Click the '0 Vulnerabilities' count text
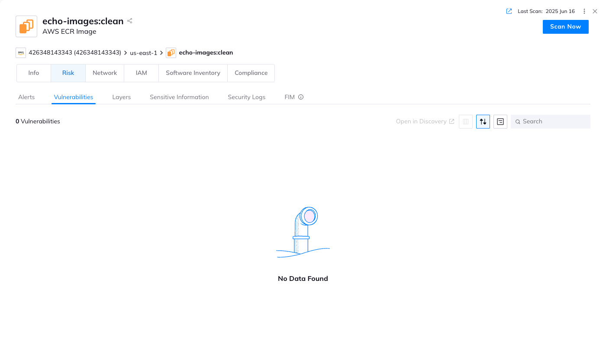The width and height of the screenshot is (606, 364). pyautogui.click(x=38, y=122)
